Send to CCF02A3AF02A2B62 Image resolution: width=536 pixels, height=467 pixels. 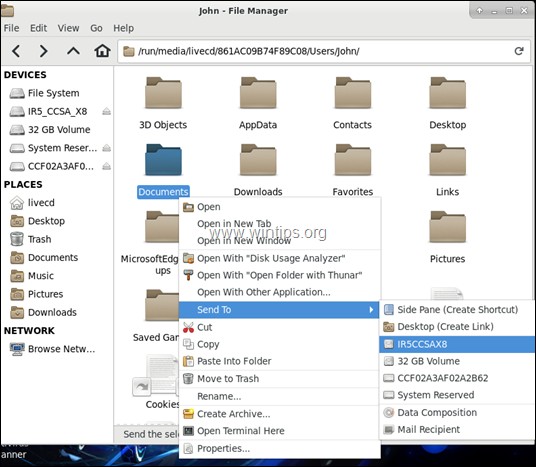[x=457, y=378]
